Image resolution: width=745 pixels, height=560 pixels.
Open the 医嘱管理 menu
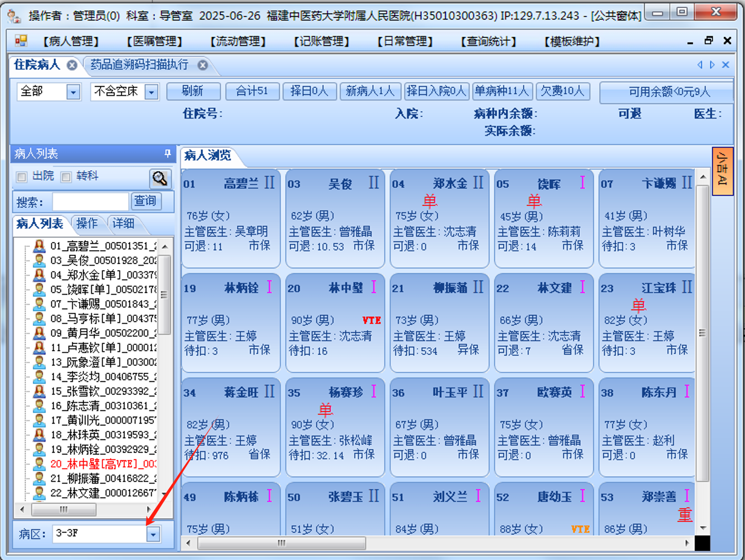click(x=154, y=41)
